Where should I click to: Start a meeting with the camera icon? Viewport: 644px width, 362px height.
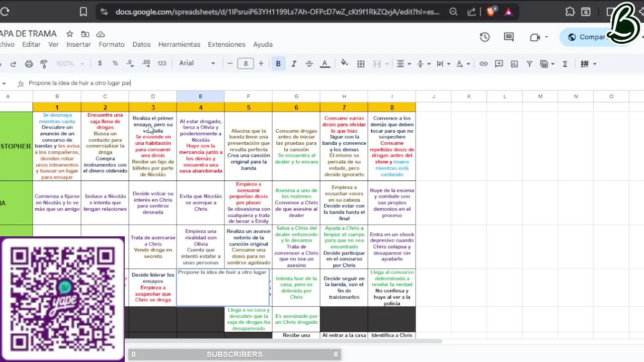tap(535, 37)
